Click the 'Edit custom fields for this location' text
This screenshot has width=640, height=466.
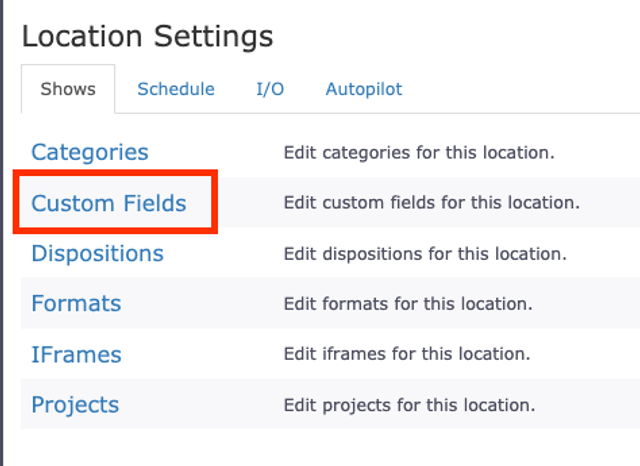[x=431, y=203]
